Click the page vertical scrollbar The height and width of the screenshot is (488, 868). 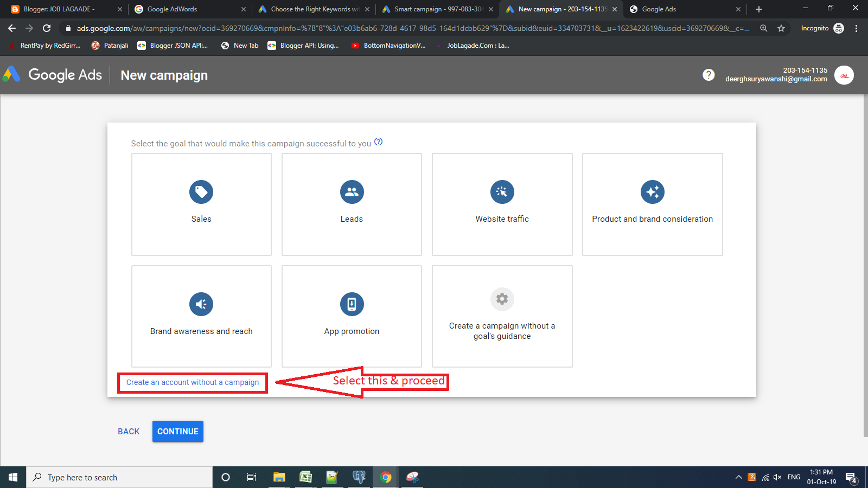pyautogui.click(x=866, y=266)
